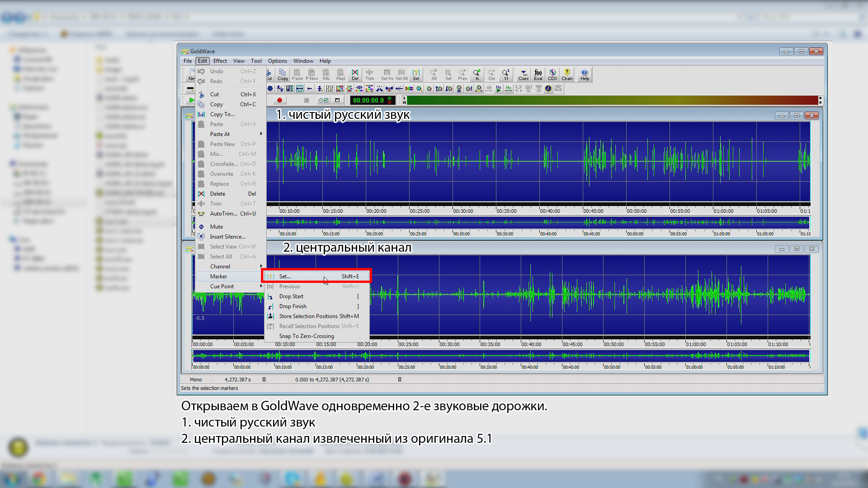Select Store Selection Positions

(x=317, y=316)
